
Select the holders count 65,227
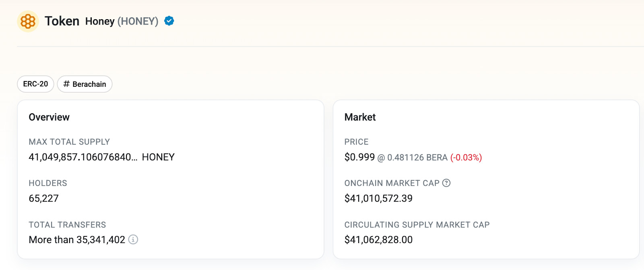point(43,198)
